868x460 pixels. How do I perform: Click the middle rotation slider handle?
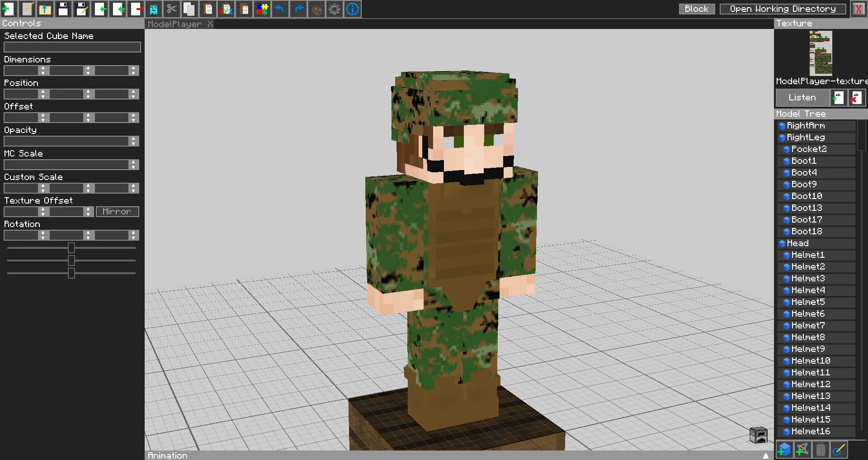point(71,261)
